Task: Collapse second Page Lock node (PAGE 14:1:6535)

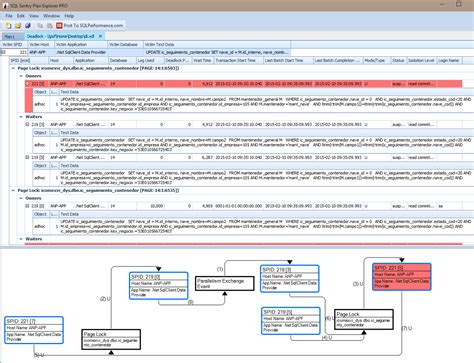Action: [x=13, y=190]
